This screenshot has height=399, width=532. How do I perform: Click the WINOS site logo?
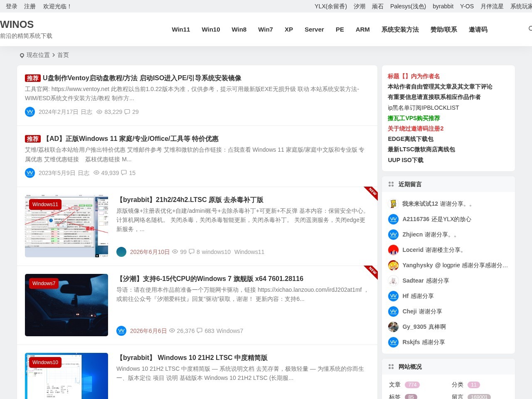click(x=17, y=25)
